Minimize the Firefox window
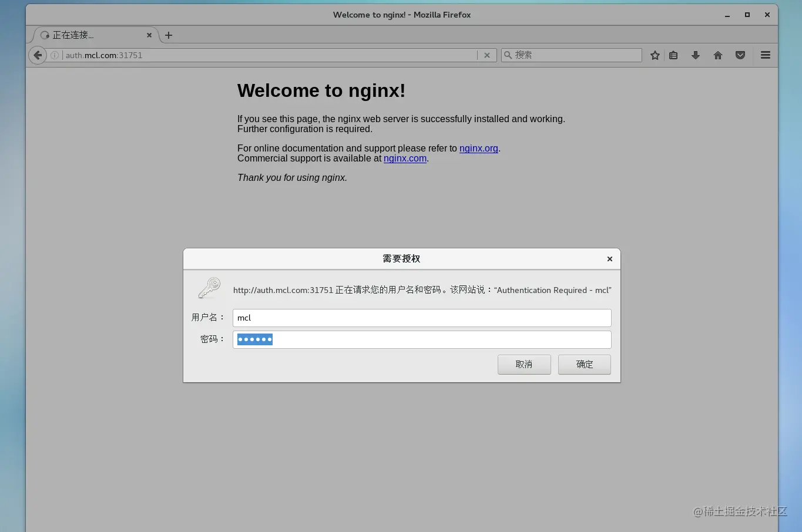Screen dimensions: 802x532 [x=727, y=15]
